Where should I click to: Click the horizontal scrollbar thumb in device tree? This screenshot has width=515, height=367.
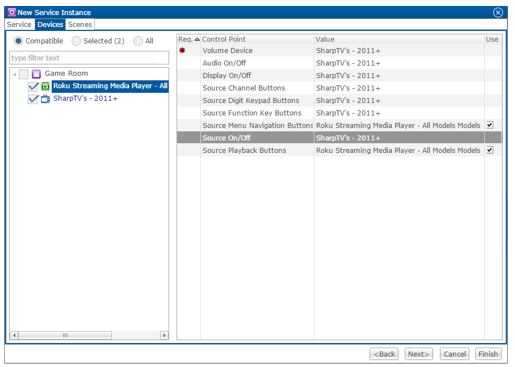[x=65, y=335]
